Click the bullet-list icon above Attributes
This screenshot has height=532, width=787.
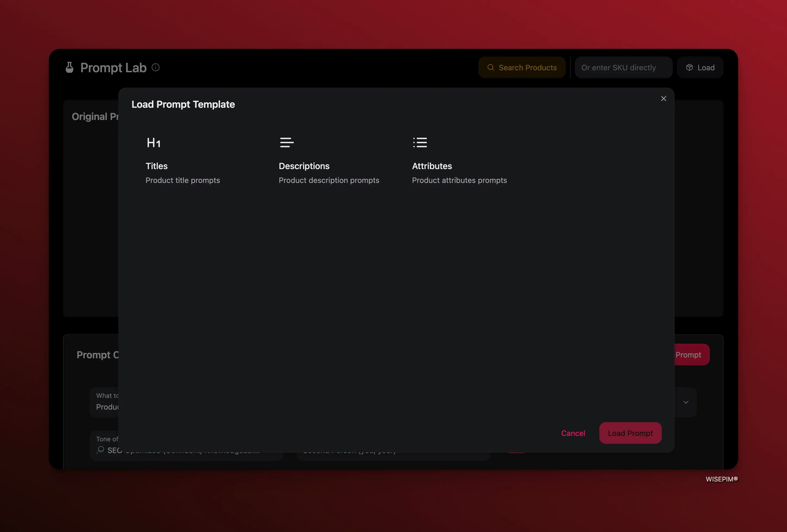tap(420, 142)
